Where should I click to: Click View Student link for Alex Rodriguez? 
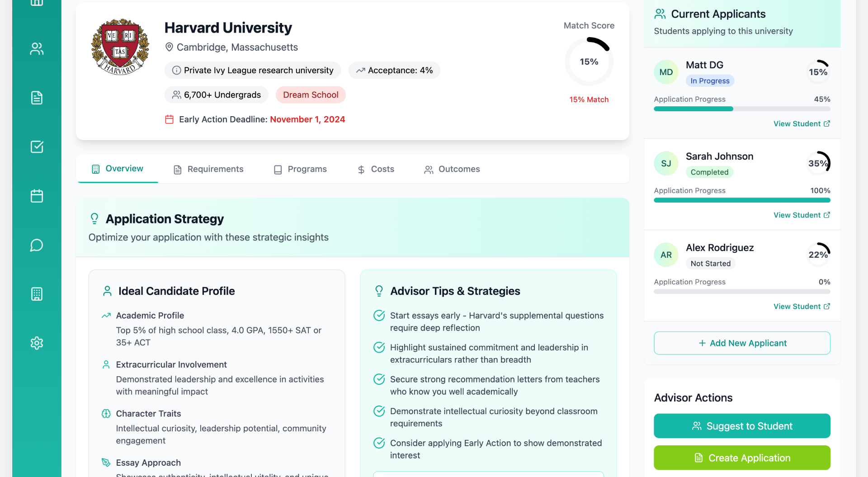click(801, 307)
